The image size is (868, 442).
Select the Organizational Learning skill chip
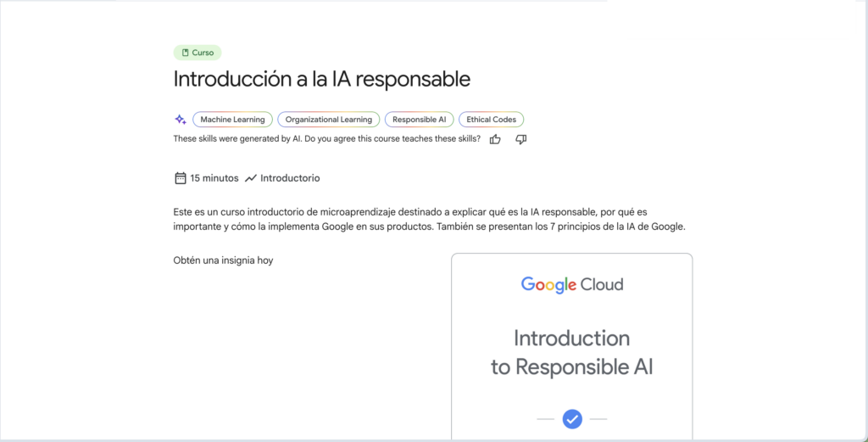[x=329, y=119]
